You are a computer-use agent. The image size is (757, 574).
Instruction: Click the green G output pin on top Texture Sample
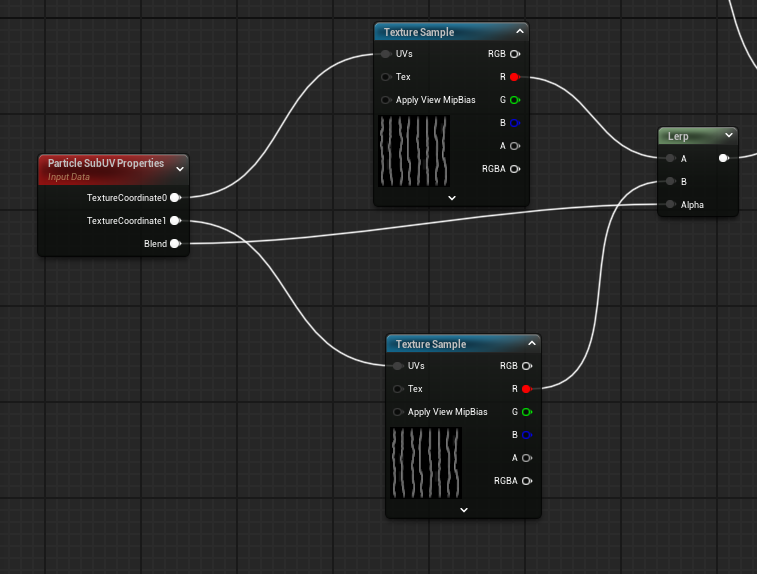pyautogui.click(x=514, y=100)
